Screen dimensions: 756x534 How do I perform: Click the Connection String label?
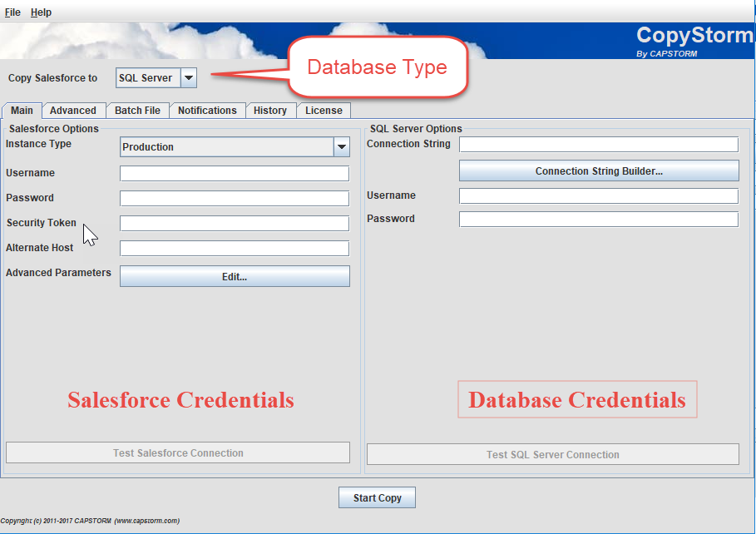pos(408,144)
